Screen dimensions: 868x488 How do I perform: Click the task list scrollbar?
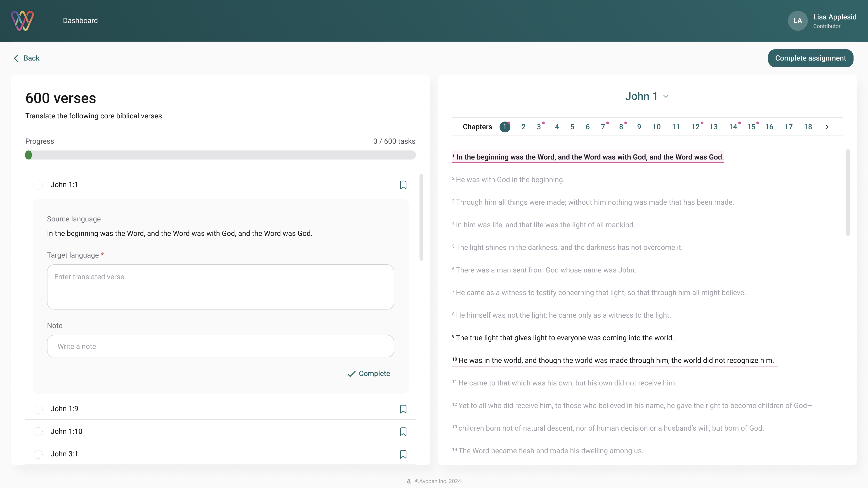421,217
